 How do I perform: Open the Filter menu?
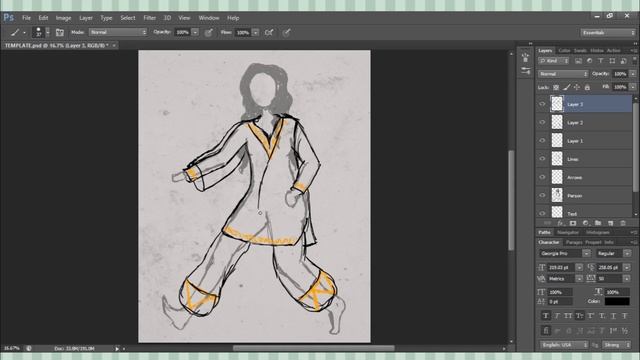pos(149,18)
